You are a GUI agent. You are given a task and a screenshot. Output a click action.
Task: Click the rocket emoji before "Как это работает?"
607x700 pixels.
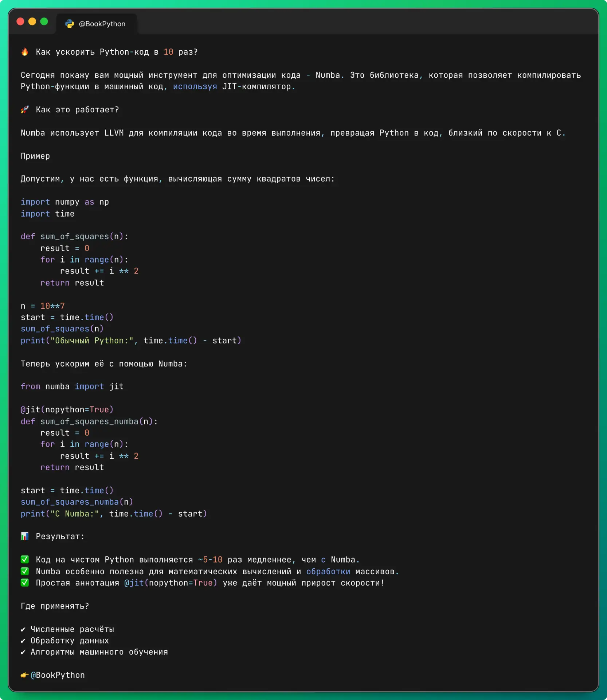25,109
